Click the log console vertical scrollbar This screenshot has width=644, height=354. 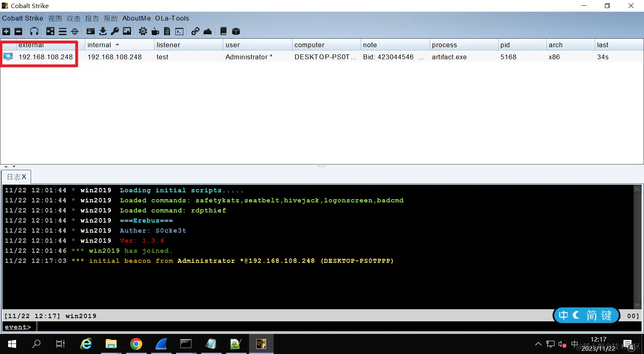coord(637,247)
